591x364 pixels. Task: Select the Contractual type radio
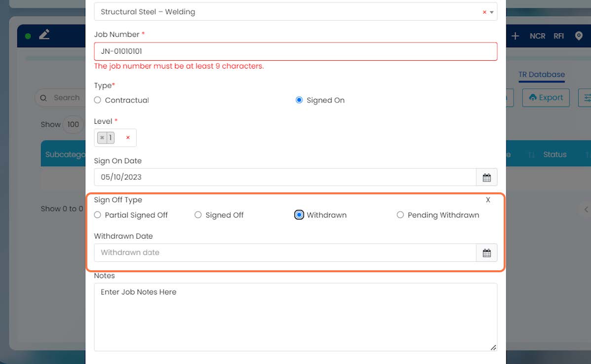pos(98,100)
